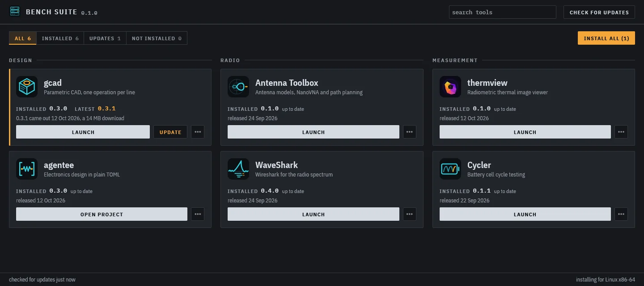This screenshot has height=286, width=644.
Task: Click the Antenna Toolbox radiation pattern icon
Action: (x=238, y=87)
